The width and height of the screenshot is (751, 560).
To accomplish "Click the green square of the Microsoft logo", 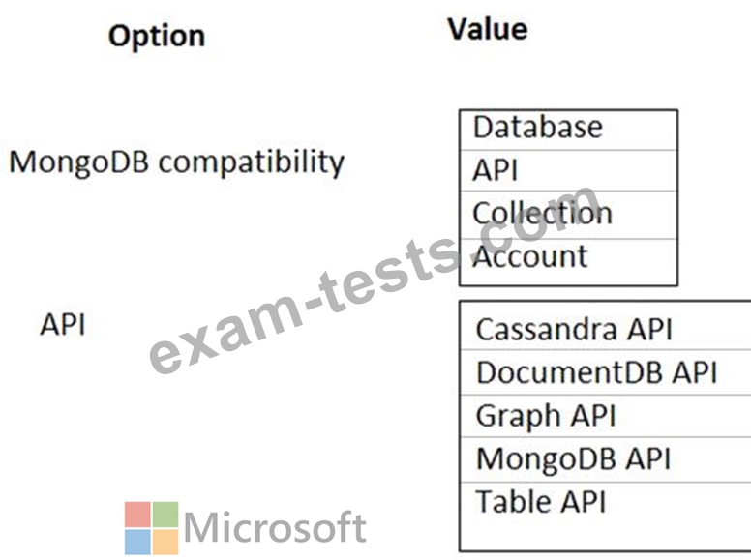I will (x=165, y=514).
